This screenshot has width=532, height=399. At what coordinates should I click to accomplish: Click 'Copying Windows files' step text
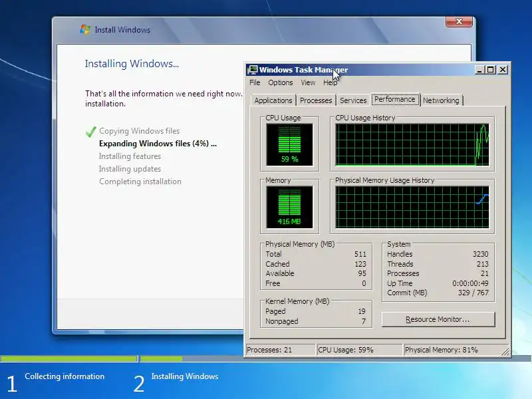(139, 131)
